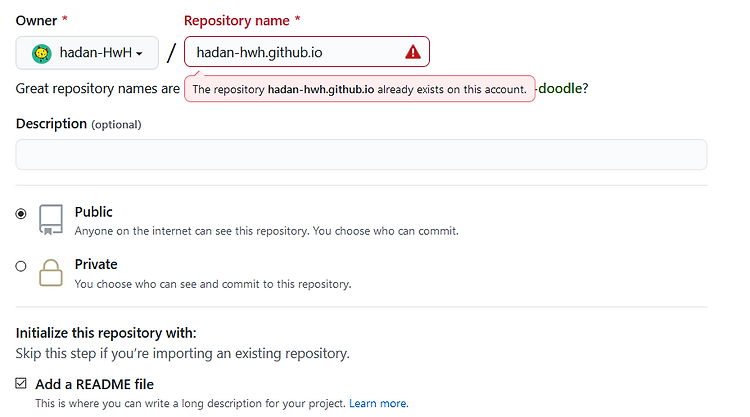Click the Private padlock icon
The height and width of the screenshot is (417, 750).
pyautogui.click(x=51, y=273)
